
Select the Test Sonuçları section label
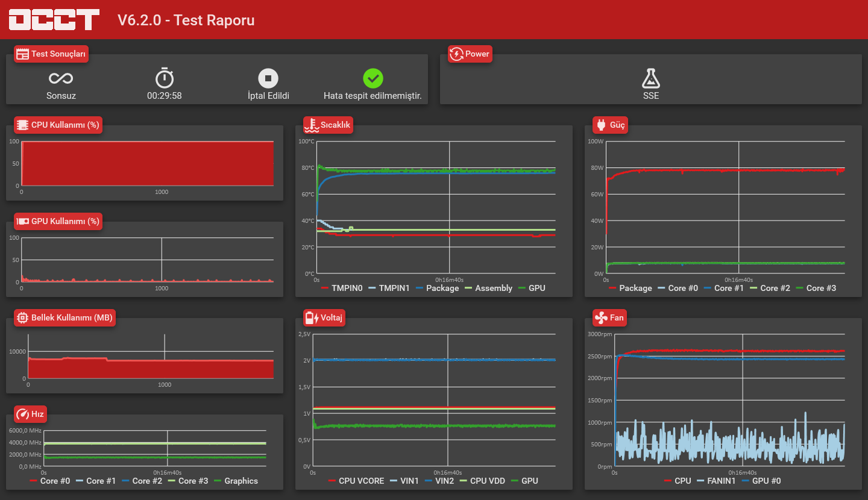coord(51,54)
